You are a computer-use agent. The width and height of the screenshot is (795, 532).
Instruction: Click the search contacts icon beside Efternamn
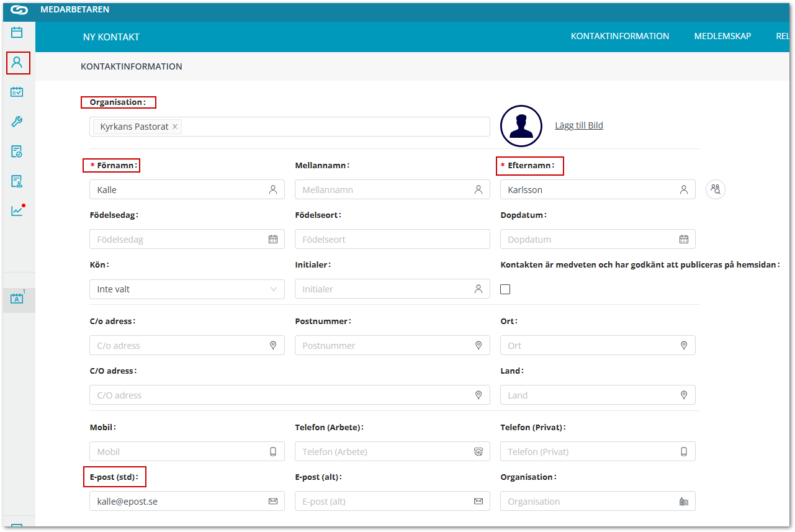coord(716,190)
